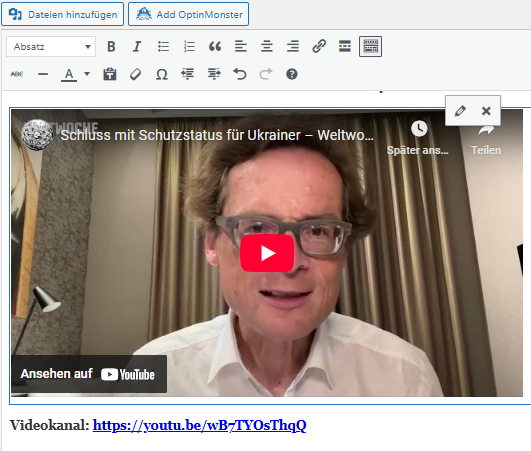Viewport: 531px width, 451px height.
Task: Remove the embedded video with the X
Action: [x=486, y=111]
